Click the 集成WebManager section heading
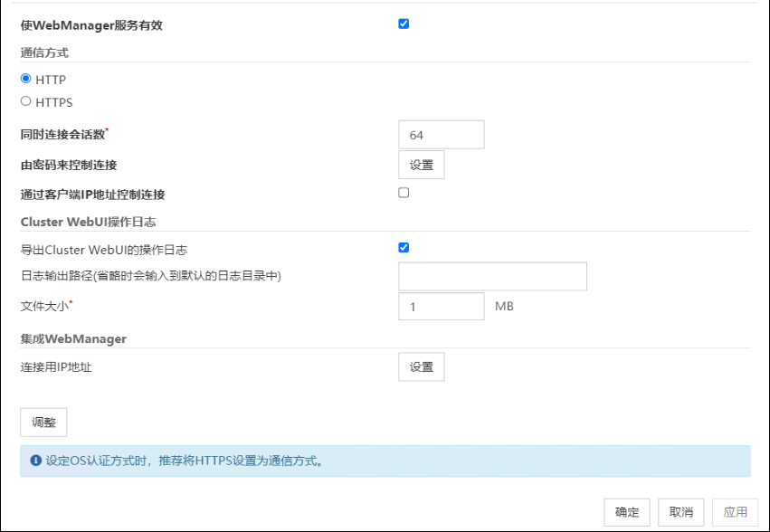 (73, 338)
